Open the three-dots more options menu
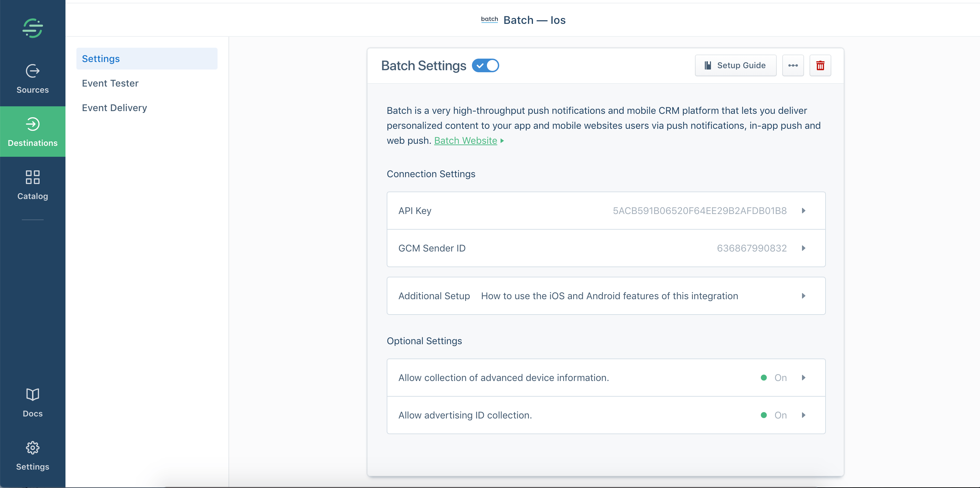Viewport: 980px width, 488px height. click(793, 65)
